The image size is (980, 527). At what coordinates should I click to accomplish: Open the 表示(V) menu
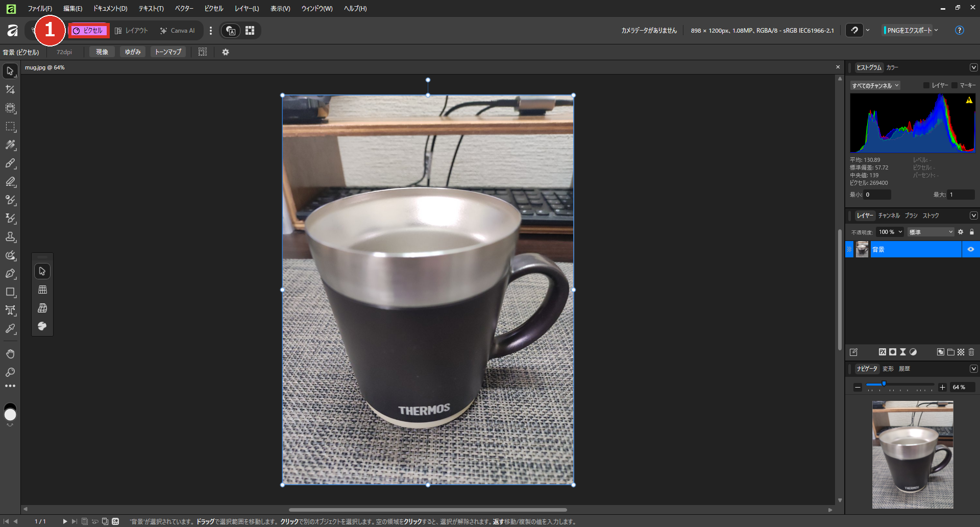pyautogui.click(x=280, y=8)
